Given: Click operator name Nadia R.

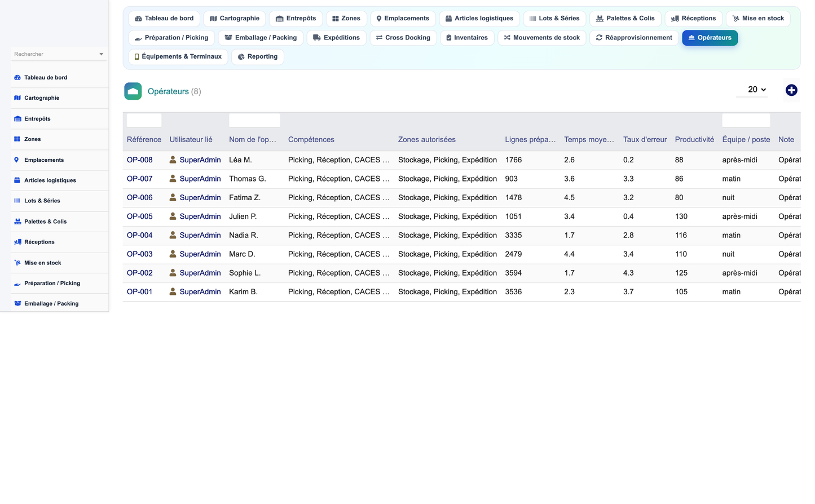Looking at the screenshot, I should (x=244, y=236).
